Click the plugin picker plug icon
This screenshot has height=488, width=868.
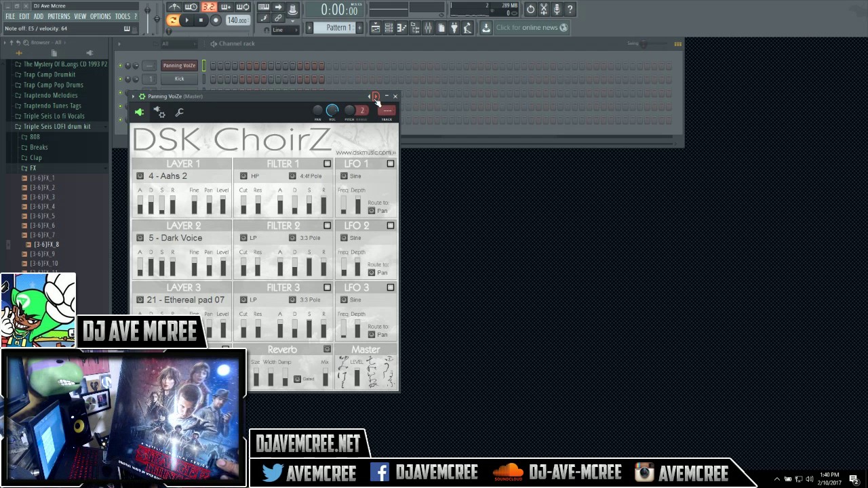[454, 28]
